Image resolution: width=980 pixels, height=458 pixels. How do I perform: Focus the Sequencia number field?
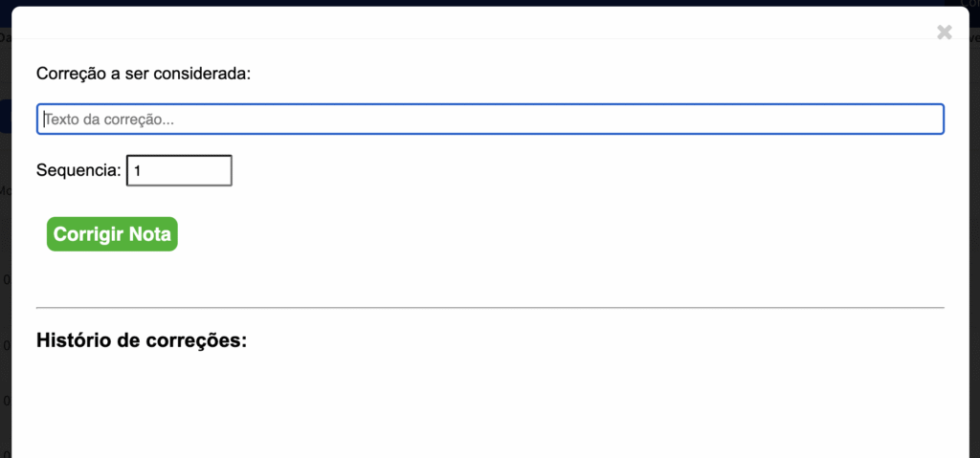click(179, 171)
